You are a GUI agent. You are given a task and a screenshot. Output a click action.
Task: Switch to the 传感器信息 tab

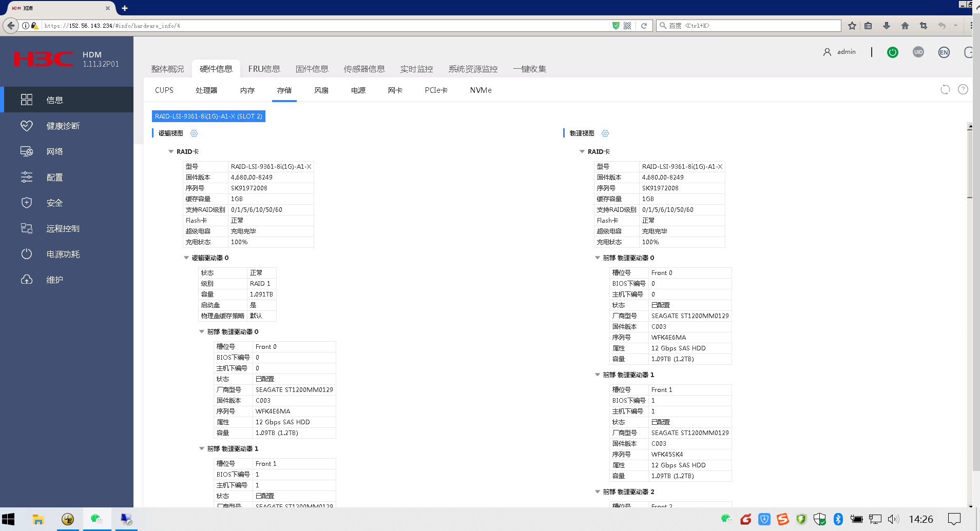click(x=364, y=69)
